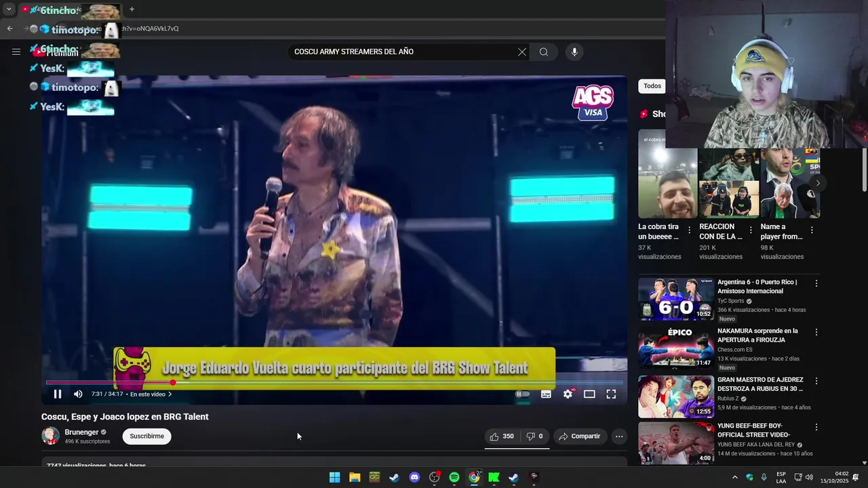Viewport: 868px width, 488px height.
Task: Open the Brunenger channel name link
Action: [81, 432]
